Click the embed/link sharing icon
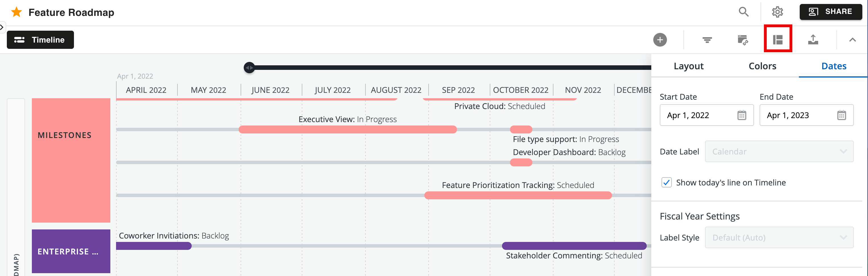This screenshot has height=276, width=868. coord(743,39)
